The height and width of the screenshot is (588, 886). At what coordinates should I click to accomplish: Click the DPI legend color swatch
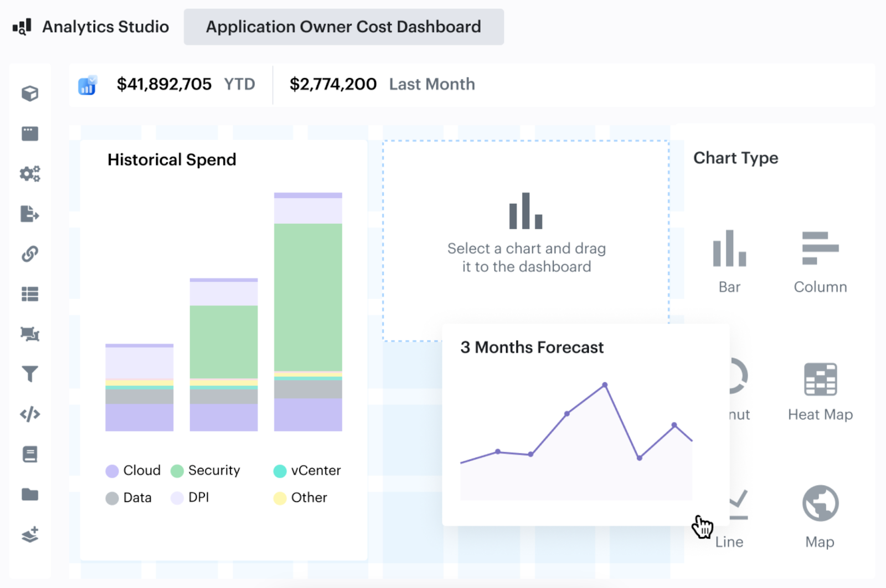(177, 498)
